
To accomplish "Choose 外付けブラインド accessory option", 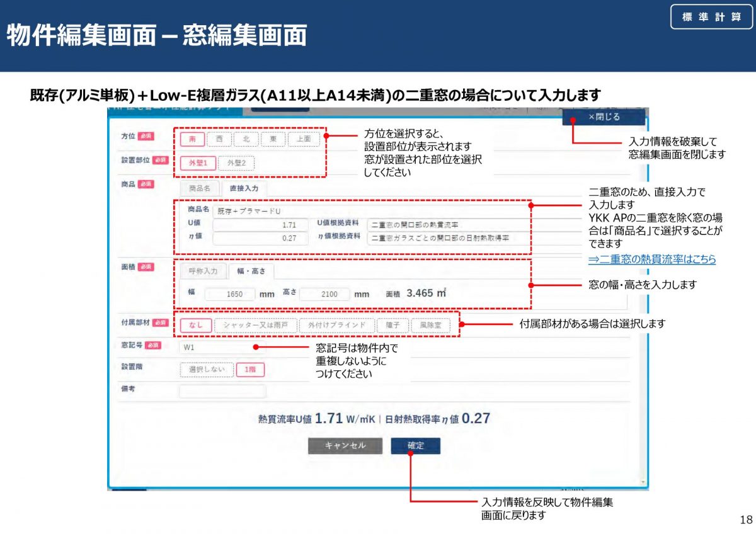I will (x=336, y=326).
